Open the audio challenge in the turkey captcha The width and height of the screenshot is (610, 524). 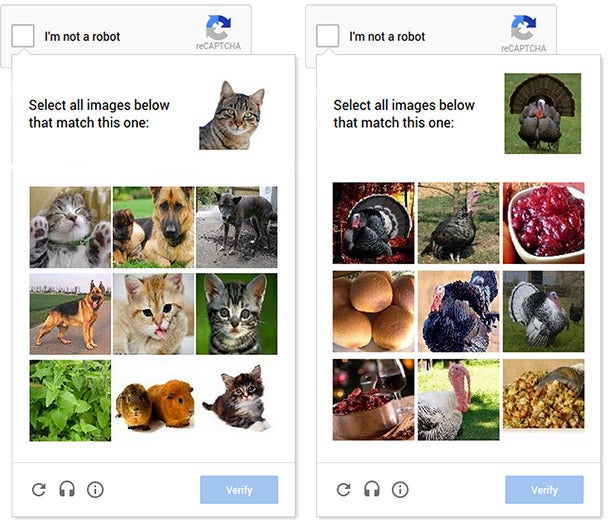(x=372, y=489)
